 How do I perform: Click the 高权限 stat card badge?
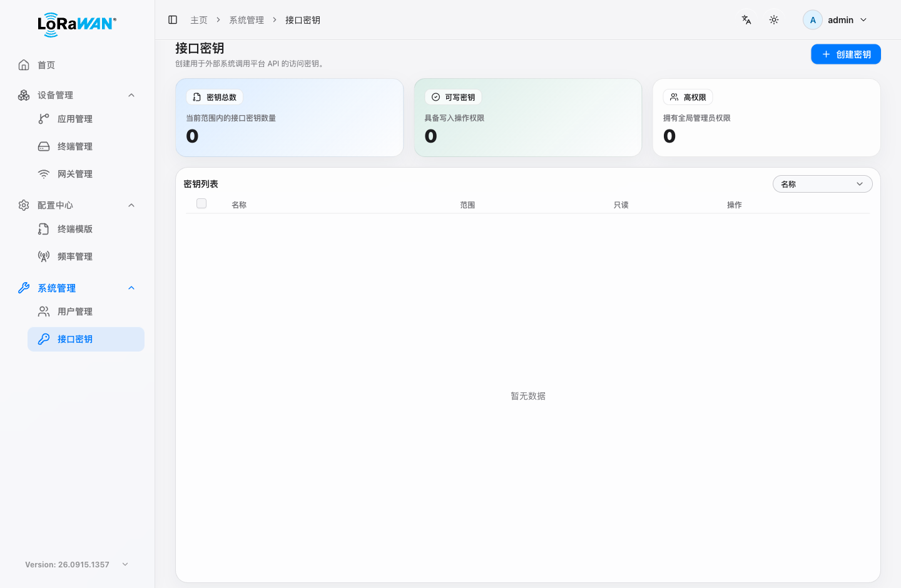pos(688,97)
